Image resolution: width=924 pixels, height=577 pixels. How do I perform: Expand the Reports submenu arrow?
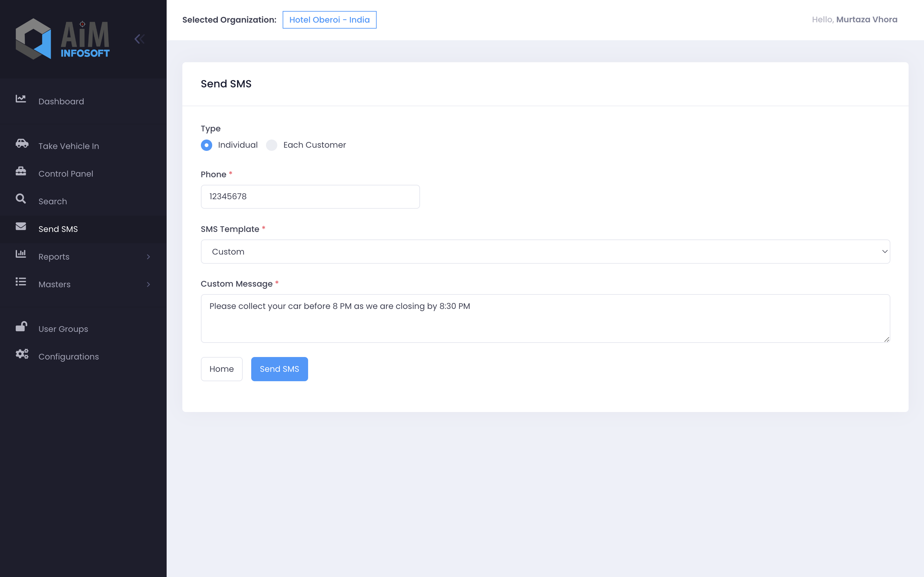pos(148,257)
